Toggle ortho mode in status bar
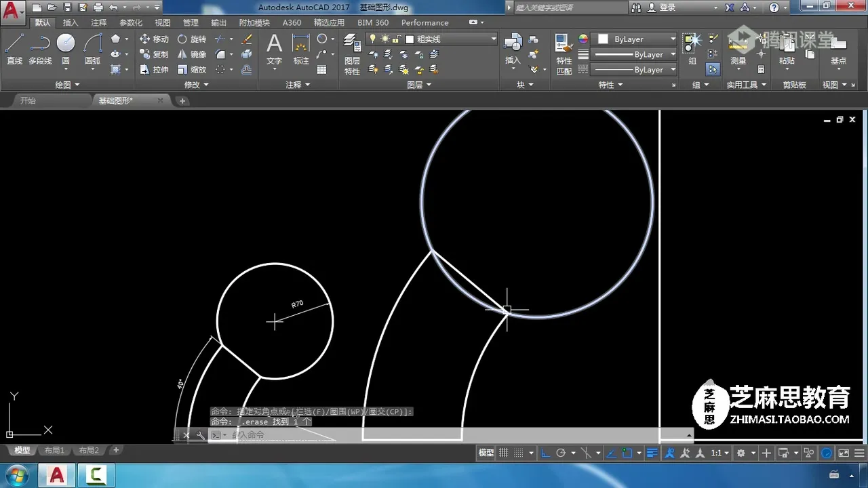 coord(546,453)
